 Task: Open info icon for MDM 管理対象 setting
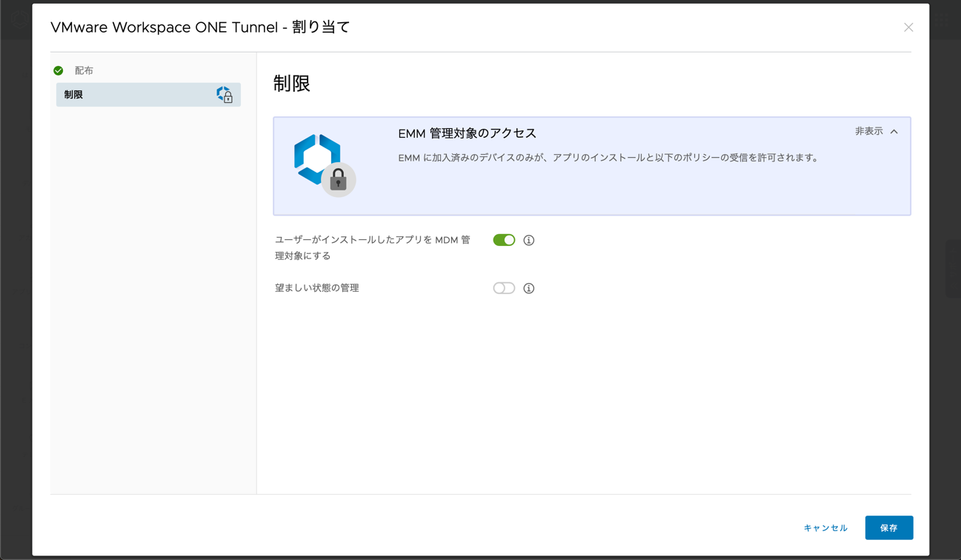tap(528, 240)
